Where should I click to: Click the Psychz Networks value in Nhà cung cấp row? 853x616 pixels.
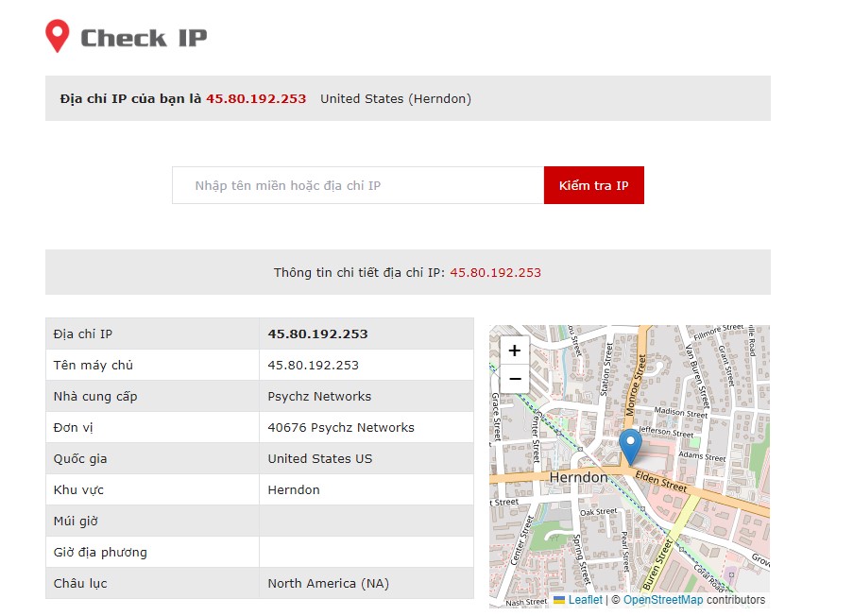[319, 396]
